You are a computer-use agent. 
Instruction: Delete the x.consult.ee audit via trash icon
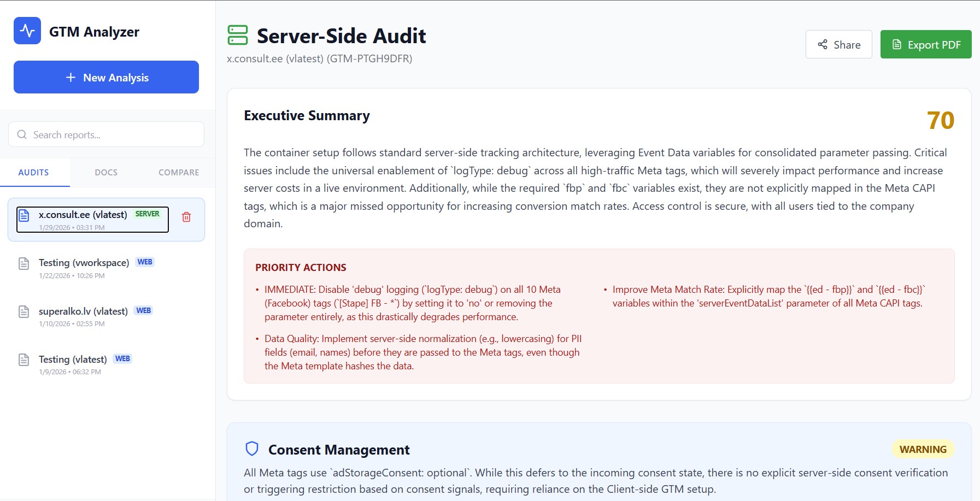click(186, 217)
